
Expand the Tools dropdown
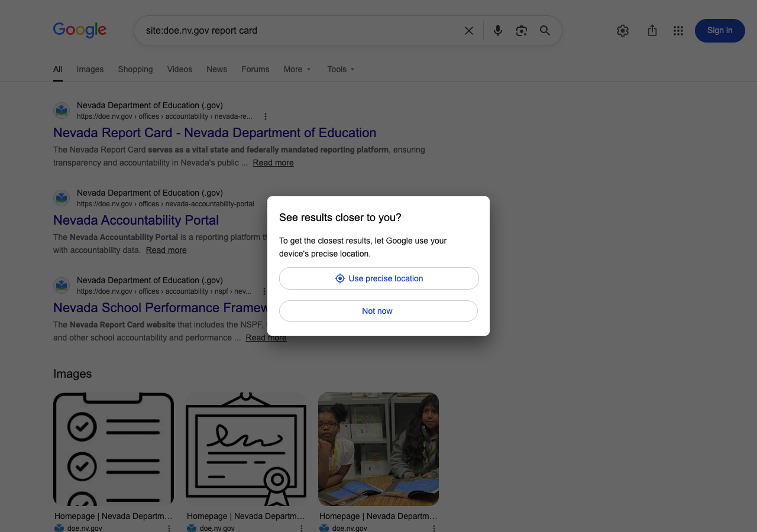pyautogui.click(x=341, y=69)
